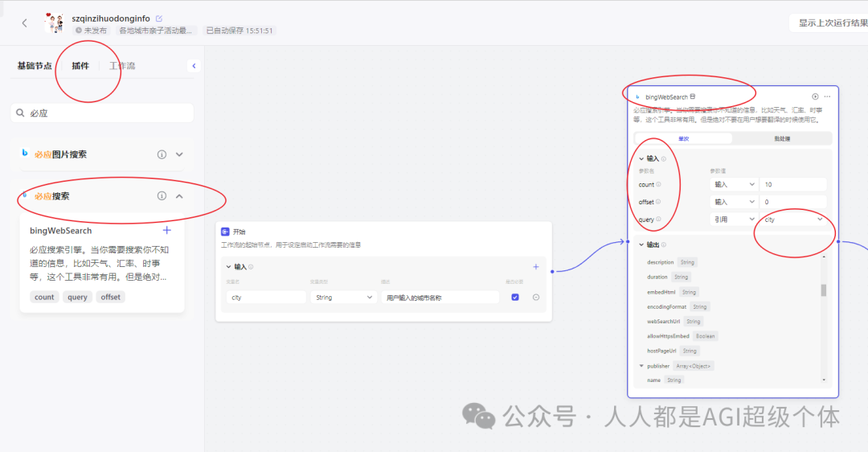The image size is (868, 452).
Task: Run the bingWebSearch node test
Action: [x=816, y=97]
